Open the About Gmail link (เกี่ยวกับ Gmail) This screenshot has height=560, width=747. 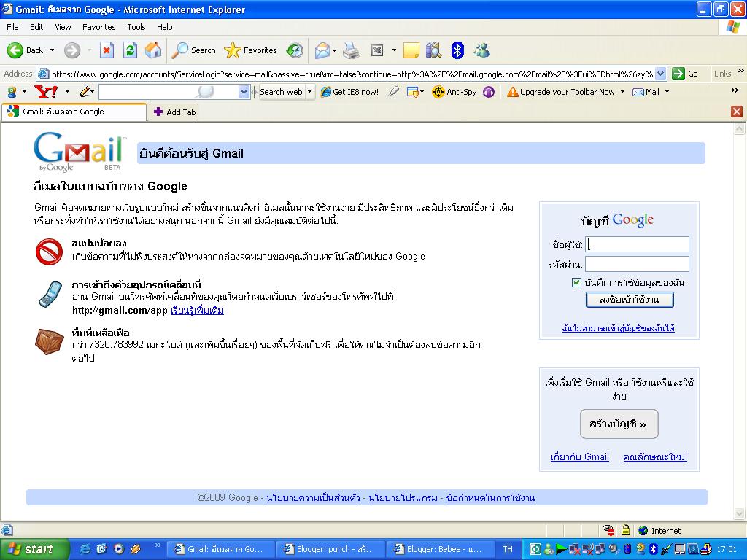tap(580, 456)
